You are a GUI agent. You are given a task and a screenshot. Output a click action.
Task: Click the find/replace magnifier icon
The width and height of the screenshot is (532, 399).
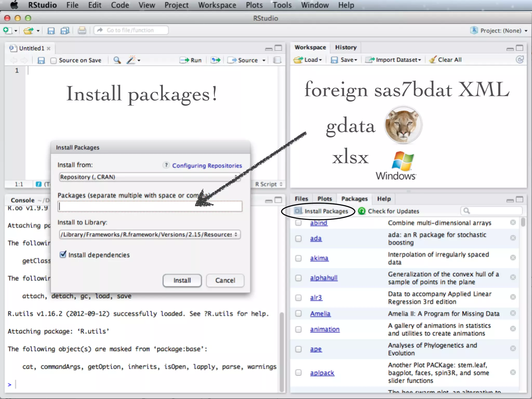[x=117, y=60]
